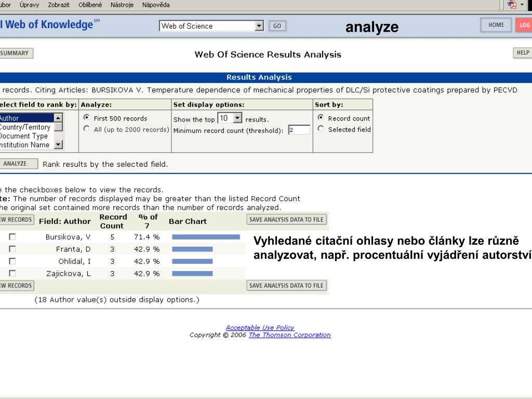Open the HELP page

point(523,52)
